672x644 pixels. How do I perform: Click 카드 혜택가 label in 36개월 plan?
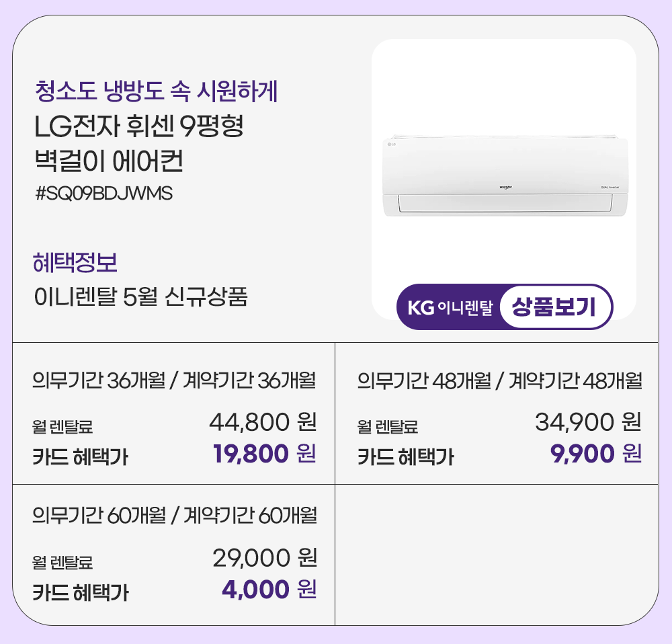pos(80,458)
